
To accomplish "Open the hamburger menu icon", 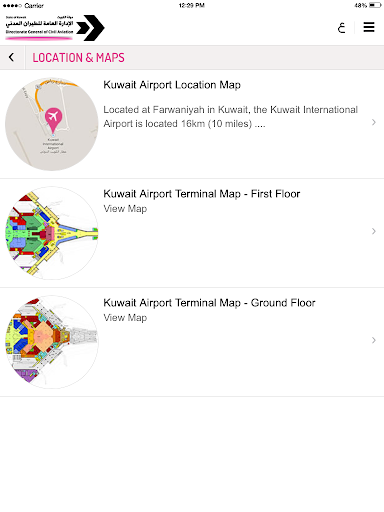I will coord(369,27).
